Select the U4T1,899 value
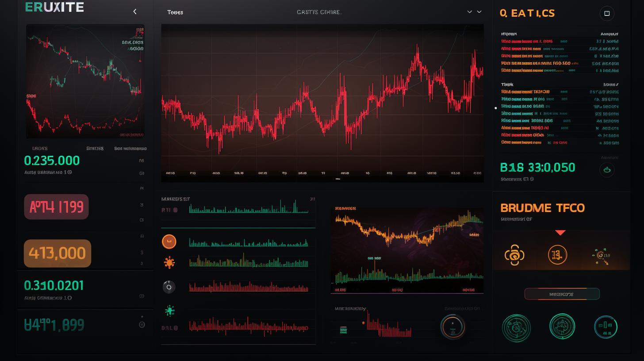This screenshot has width=644, height=361. [54, 325]
